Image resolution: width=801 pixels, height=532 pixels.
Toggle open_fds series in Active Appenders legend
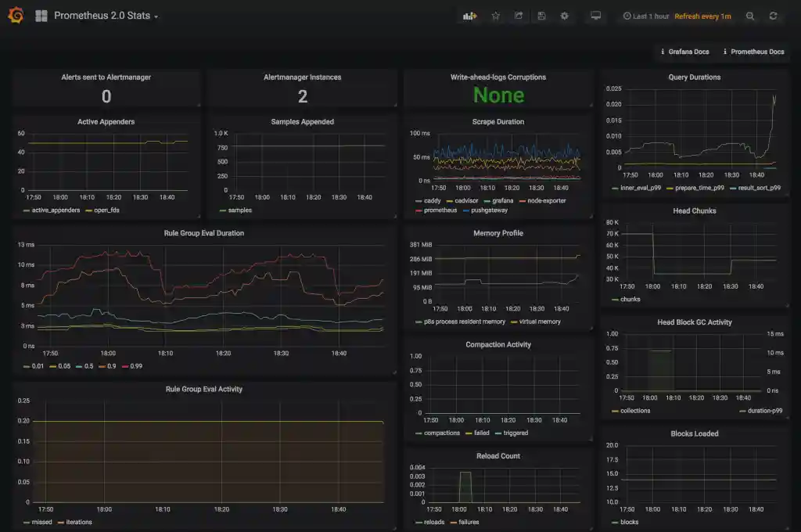pos(107,210)
